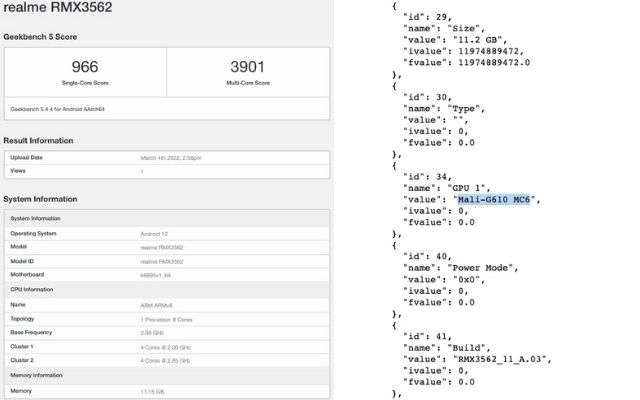640x400 pixels.
Task: Click the 'Geekbench 5.4.4 for Android AArch64' text
Action: (x=58, y=109)
